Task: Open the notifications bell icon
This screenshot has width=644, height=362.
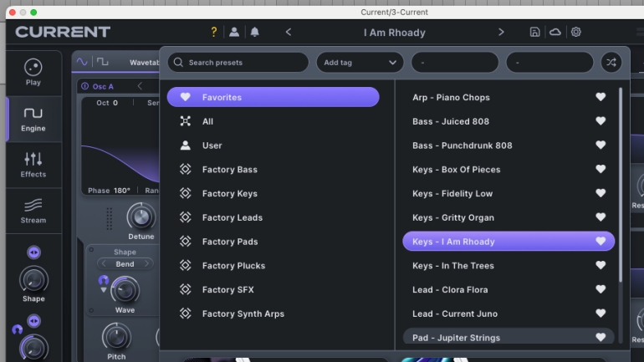Action: pos(254,32)
